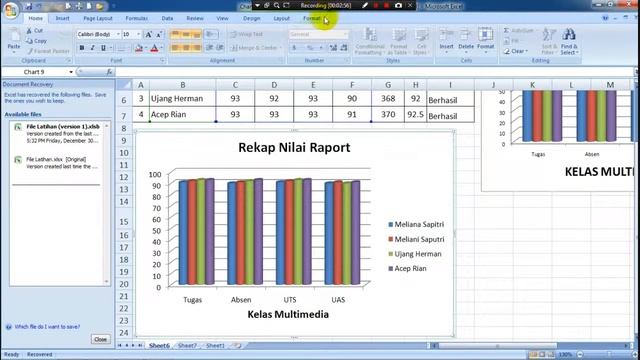Go to last sheet navigation arrow
The height and width of the screenshot is (360, 640).
point(140,346)
